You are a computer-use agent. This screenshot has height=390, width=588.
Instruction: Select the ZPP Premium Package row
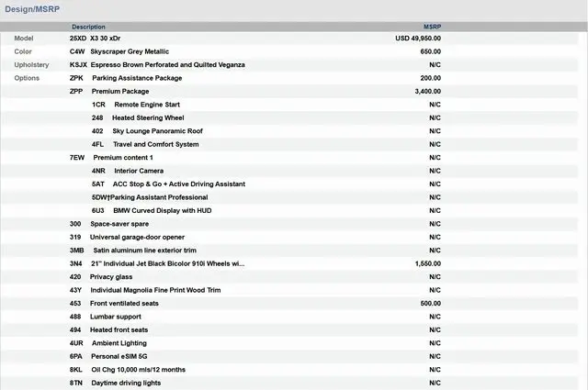tap(119, 92)
